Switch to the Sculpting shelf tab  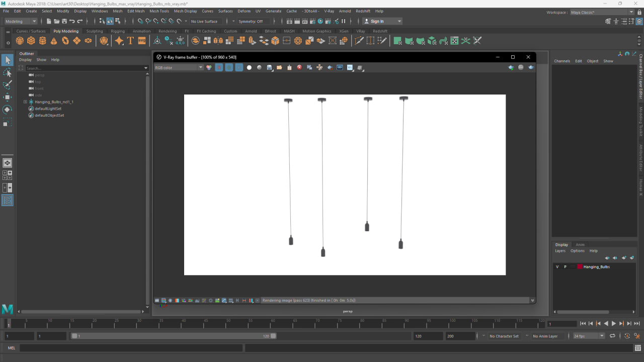[x=95, y=31]
